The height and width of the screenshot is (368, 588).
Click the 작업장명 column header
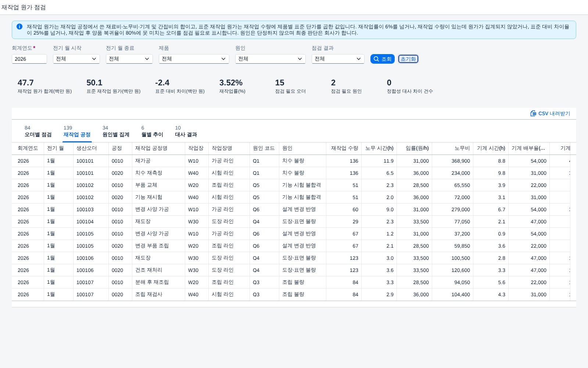pyautogui.click(x=229, y=148)
